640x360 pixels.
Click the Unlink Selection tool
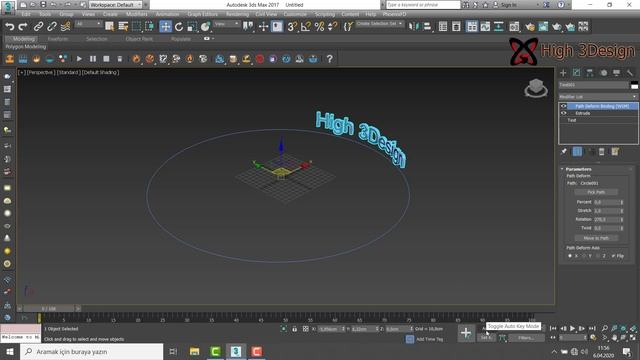point(52,27)
